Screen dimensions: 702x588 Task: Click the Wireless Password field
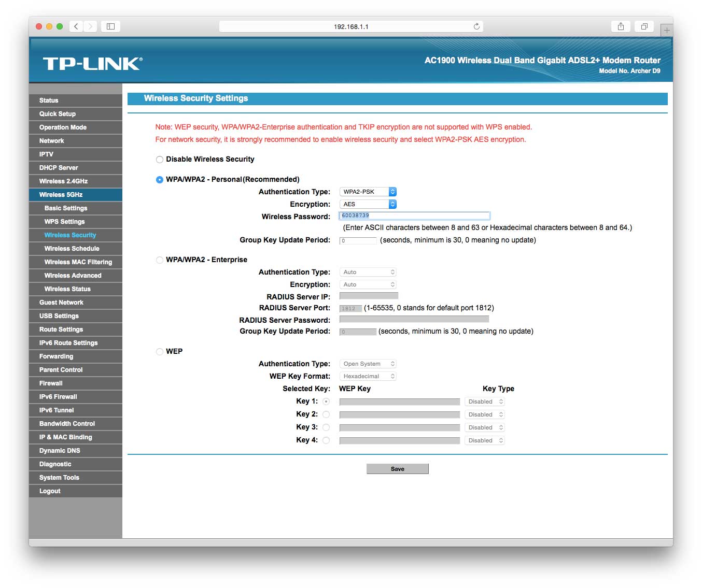414,216
